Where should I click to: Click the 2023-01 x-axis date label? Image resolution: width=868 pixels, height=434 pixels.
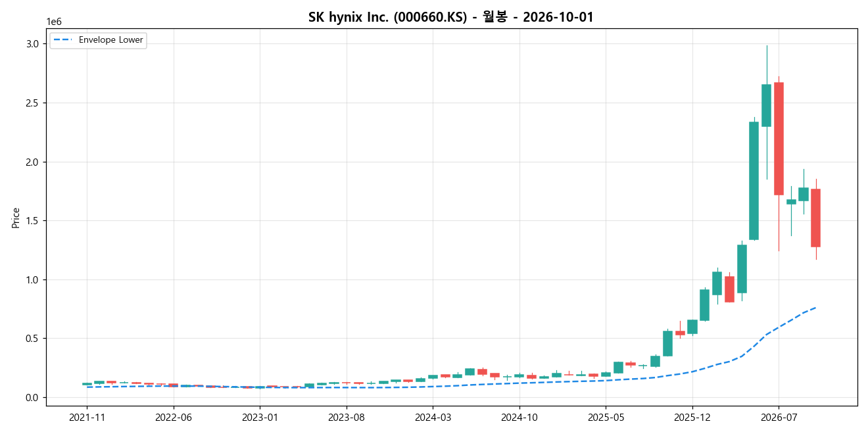tap(260, 417)
